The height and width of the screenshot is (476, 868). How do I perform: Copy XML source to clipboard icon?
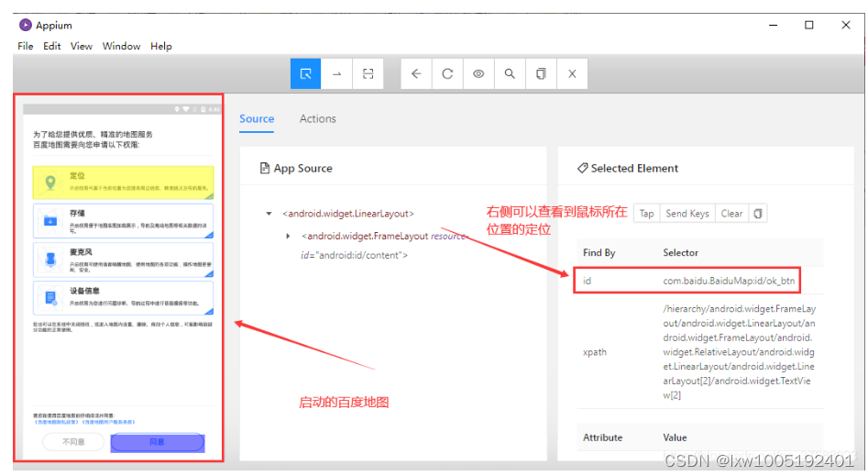[541, 73]
